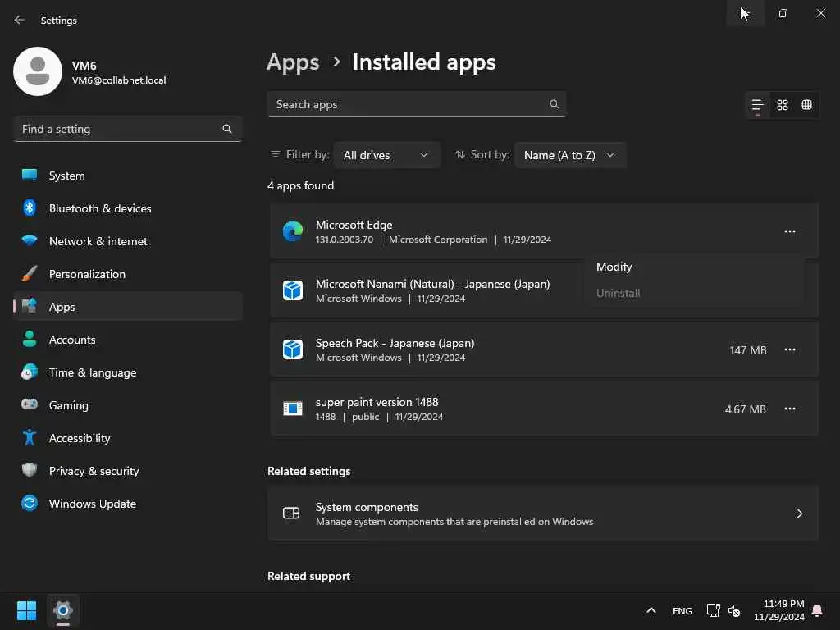Screen dimensions: 840x630
Task: Switch to grid view layout icon
Action: coord(783,105)
